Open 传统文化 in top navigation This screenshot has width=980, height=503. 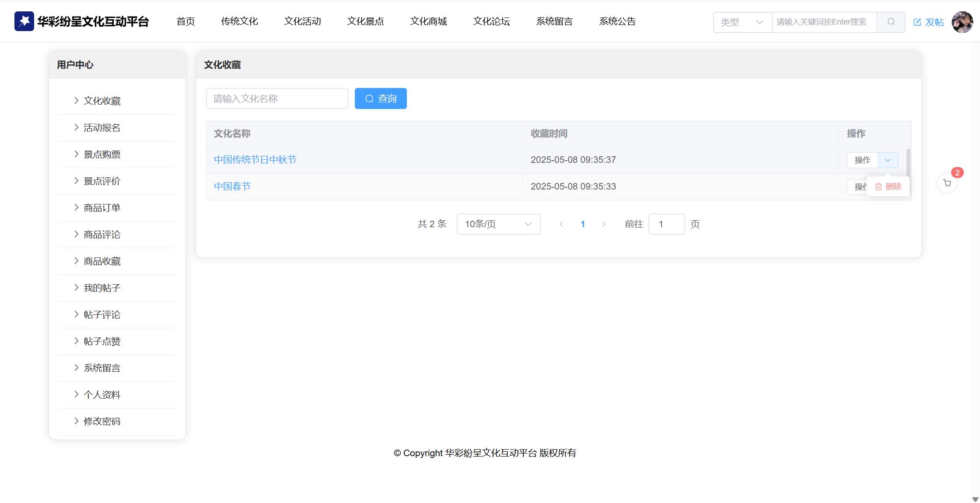239,21
